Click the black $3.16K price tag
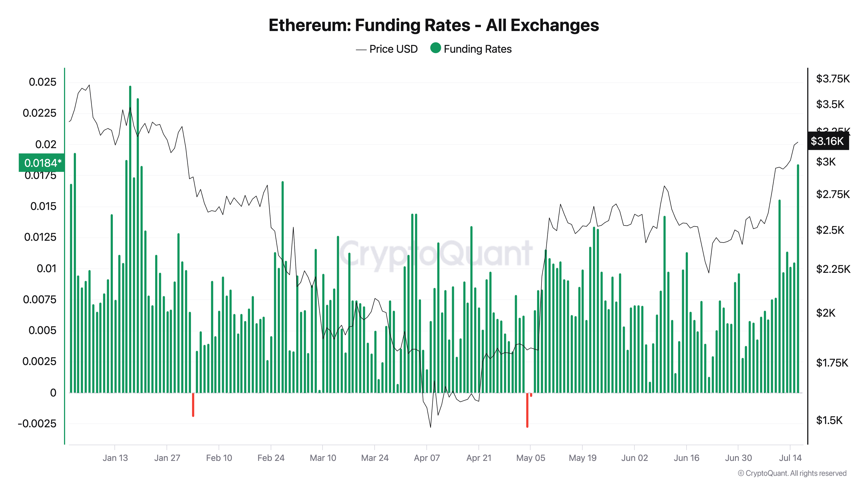The image size is (868, 488). (828, 141)
